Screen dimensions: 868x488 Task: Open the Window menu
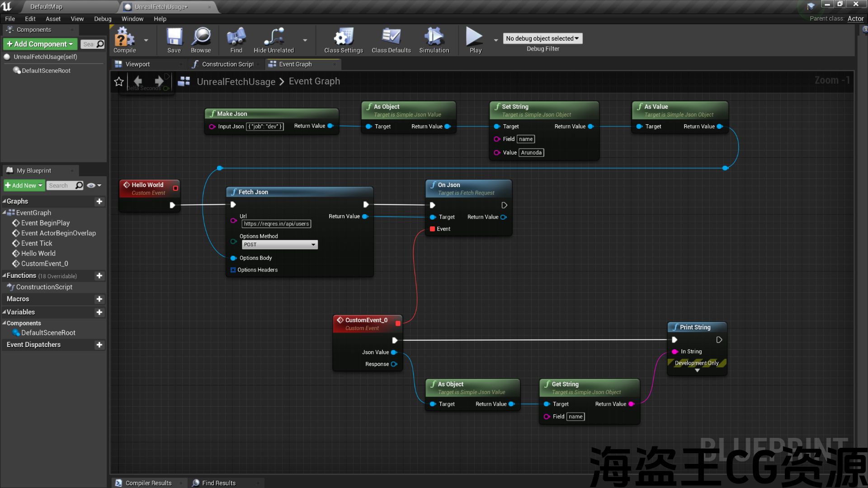tap(132, 19)
